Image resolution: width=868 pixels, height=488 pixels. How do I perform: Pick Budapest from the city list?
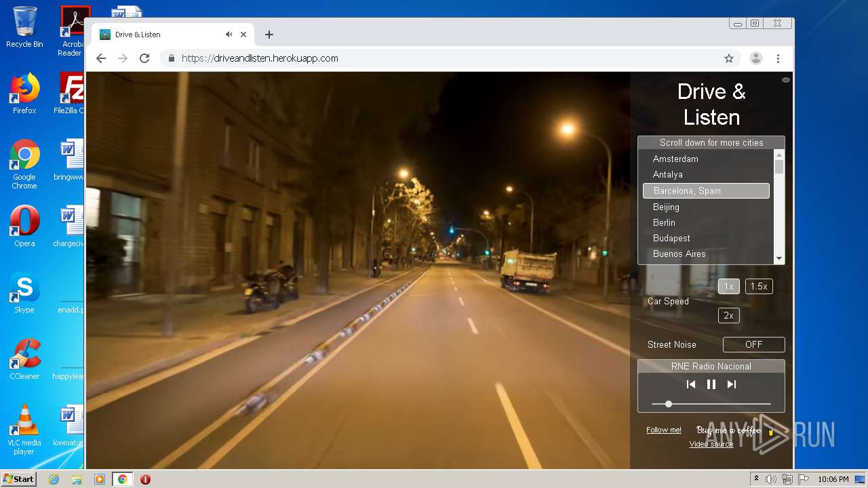(706, 238)
